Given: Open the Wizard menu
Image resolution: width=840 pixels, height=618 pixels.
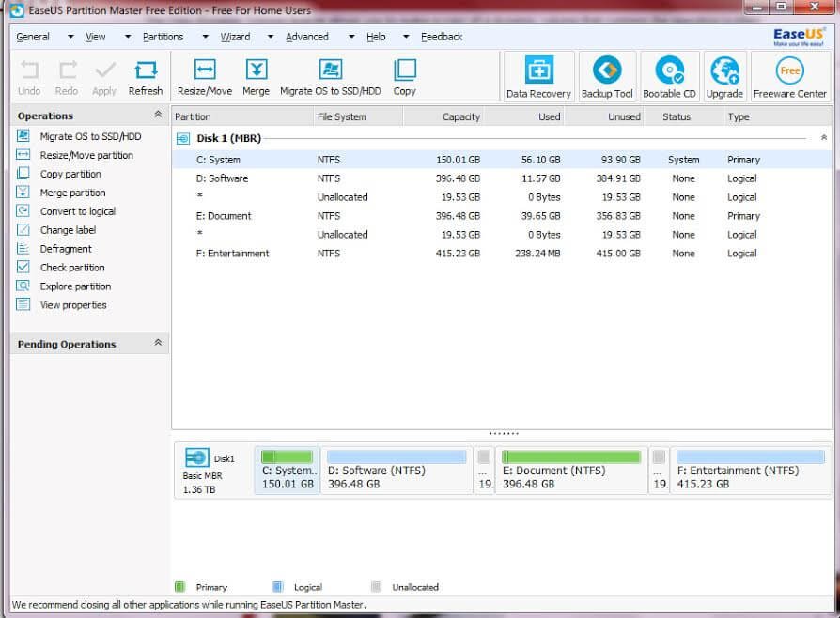Looking at the screenshot, I should pyautogui.click(x=235, y=37).
